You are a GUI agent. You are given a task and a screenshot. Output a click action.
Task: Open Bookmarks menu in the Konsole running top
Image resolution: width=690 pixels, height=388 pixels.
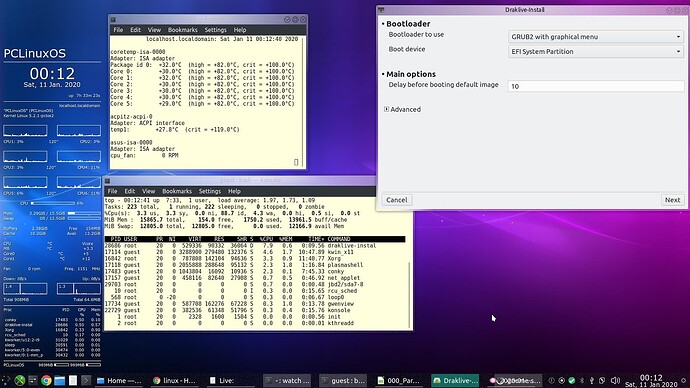[x=177, y=191]
